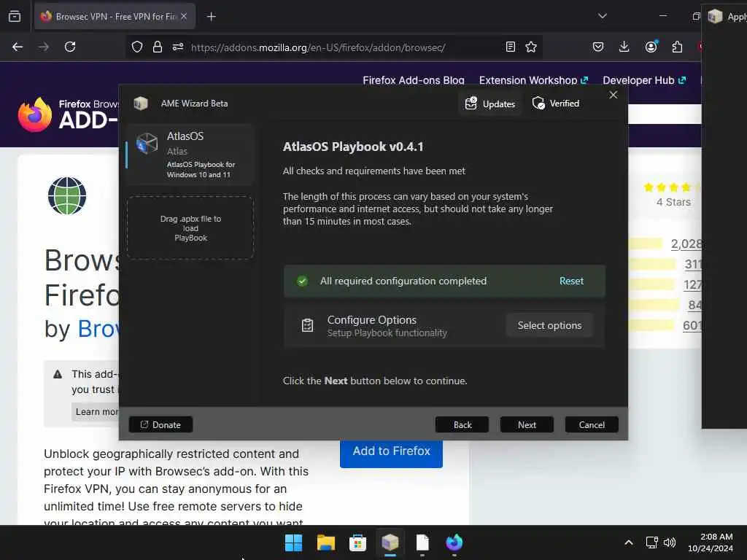Open Firefox Add-ons Blog link
This screenshot has height=560, width=747.
coord(413,80)
